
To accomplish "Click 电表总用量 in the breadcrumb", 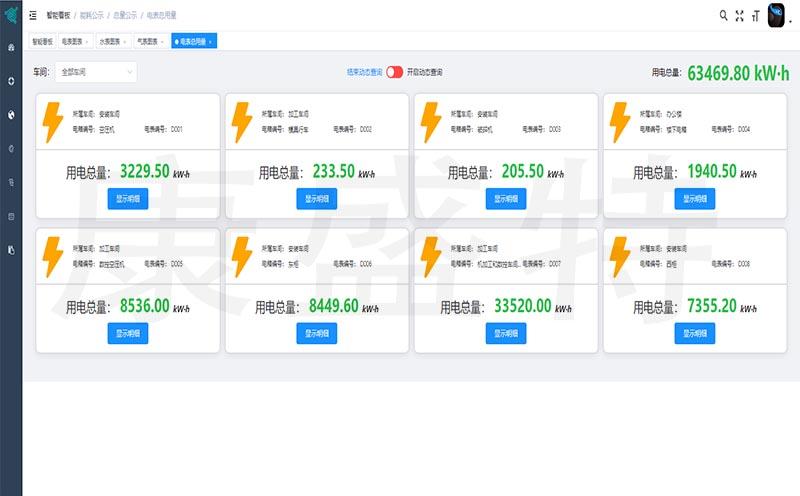I will click(161, 15).
